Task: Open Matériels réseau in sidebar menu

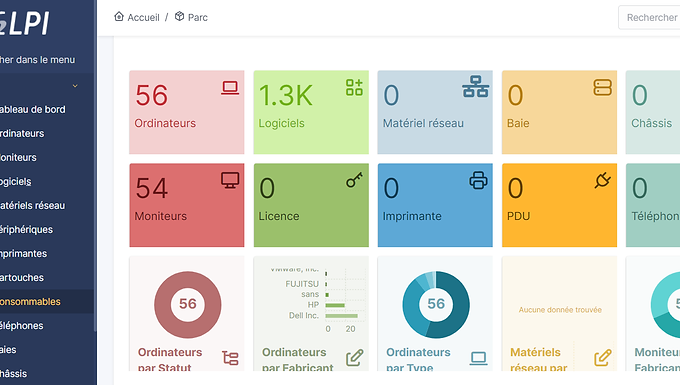Action: pos(33,206)
